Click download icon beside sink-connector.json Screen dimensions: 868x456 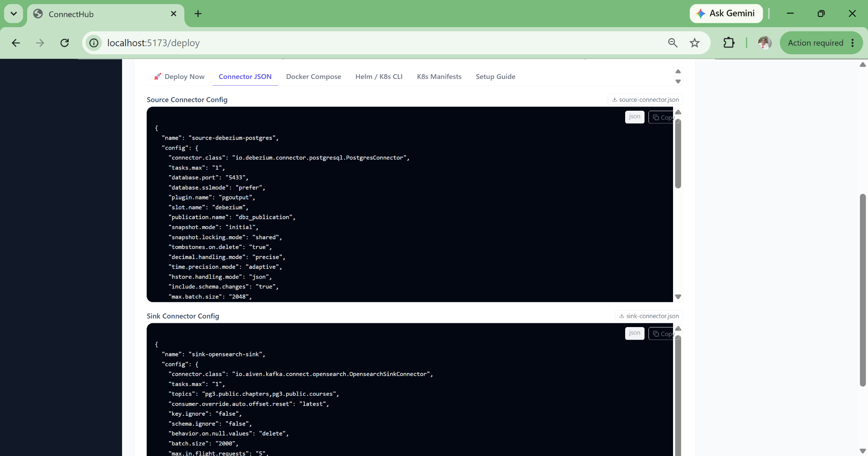[622, 316]
